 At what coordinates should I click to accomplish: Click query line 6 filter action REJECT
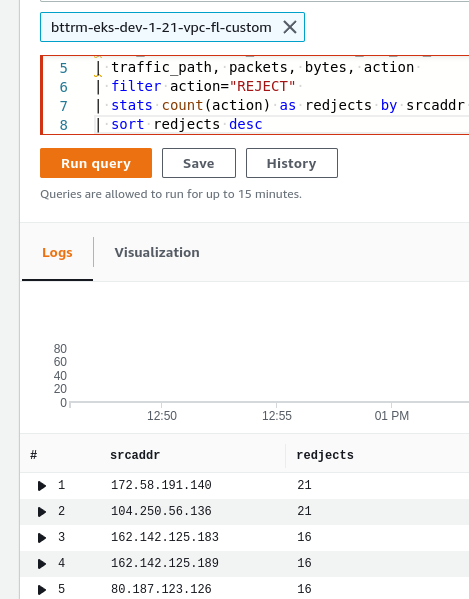(x=203, y=86)
